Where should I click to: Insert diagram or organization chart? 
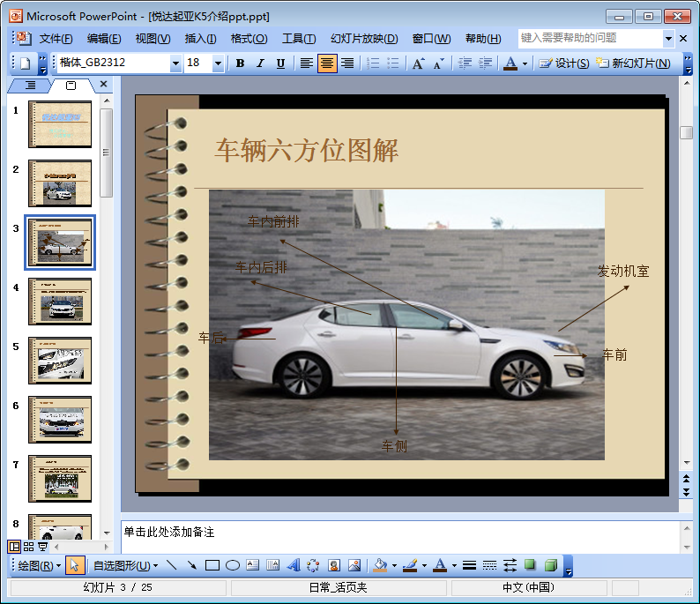313,565
